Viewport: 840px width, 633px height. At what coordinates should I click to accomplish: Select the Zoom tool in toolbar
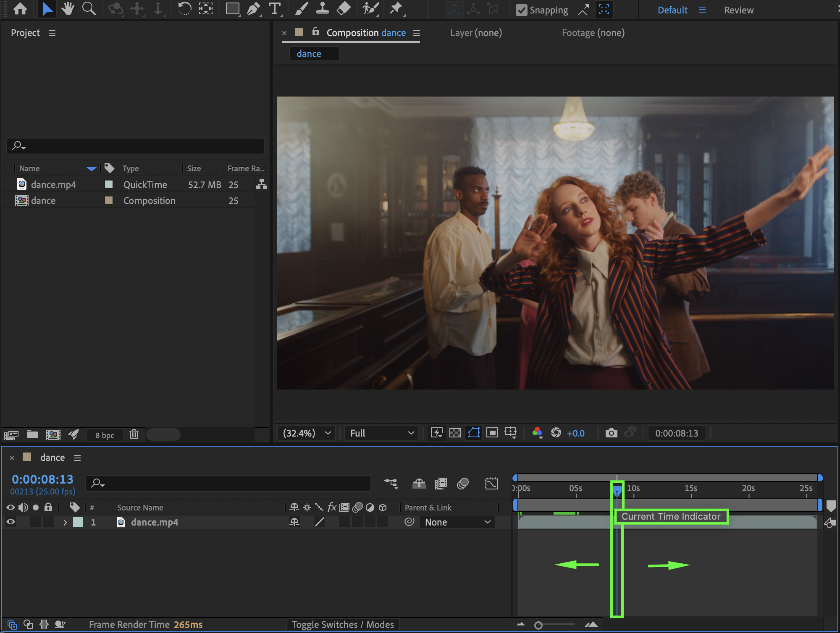89,9
